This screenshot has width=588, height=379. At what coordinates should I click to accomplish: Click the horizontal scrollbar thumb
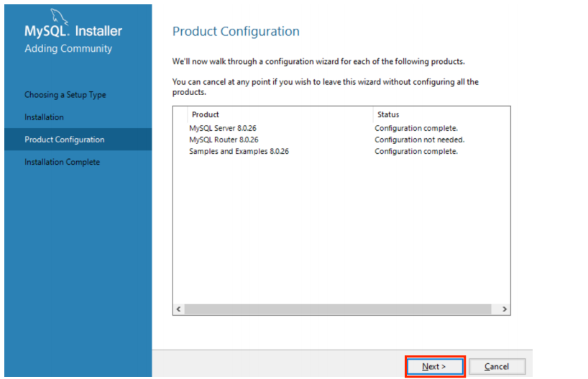click(x=338, y=309)
